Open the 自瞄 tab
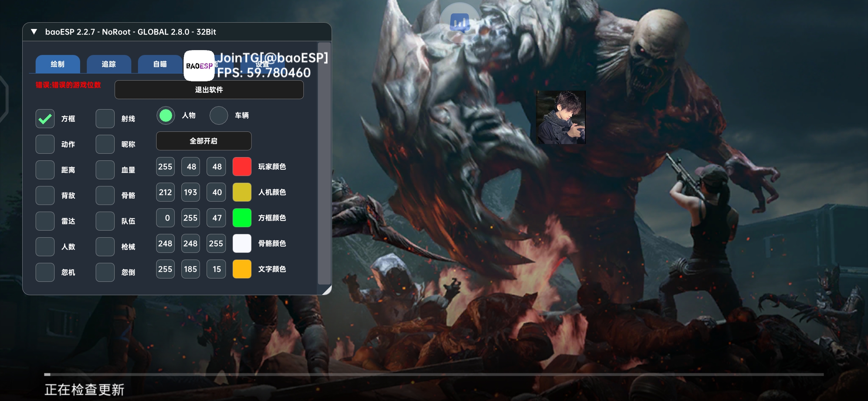This screenshot has height=401, width=868. click(160, 64)
